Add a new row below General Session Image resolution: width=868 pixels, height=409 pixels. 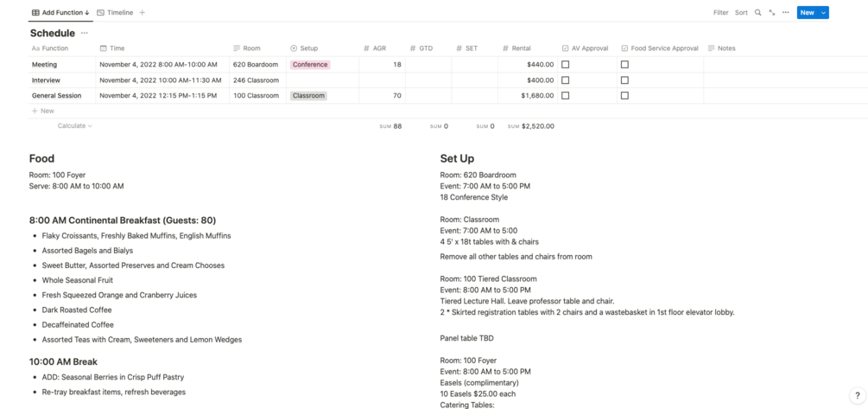[43, 111]
